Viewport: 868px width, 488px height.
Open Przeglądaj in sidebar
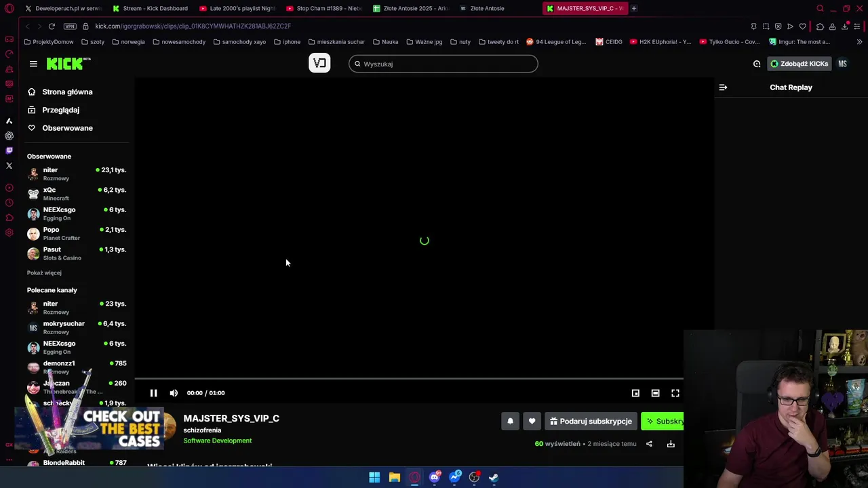click(60, 110)
